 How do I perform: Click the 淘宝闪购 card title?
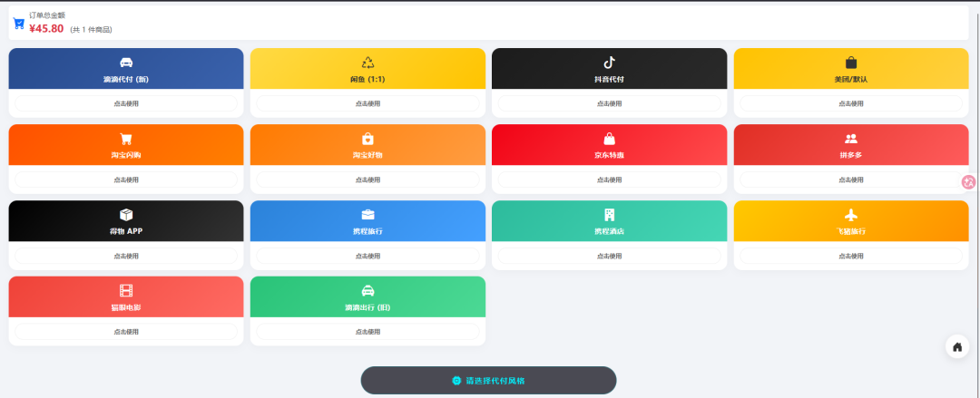[x=126, y=156]
